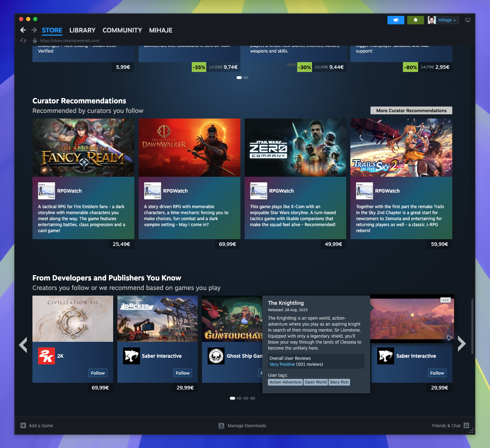Viewport: 490px width, 448px height.
Task: Click More Curator Recommendations button
Action: [411, 110]
